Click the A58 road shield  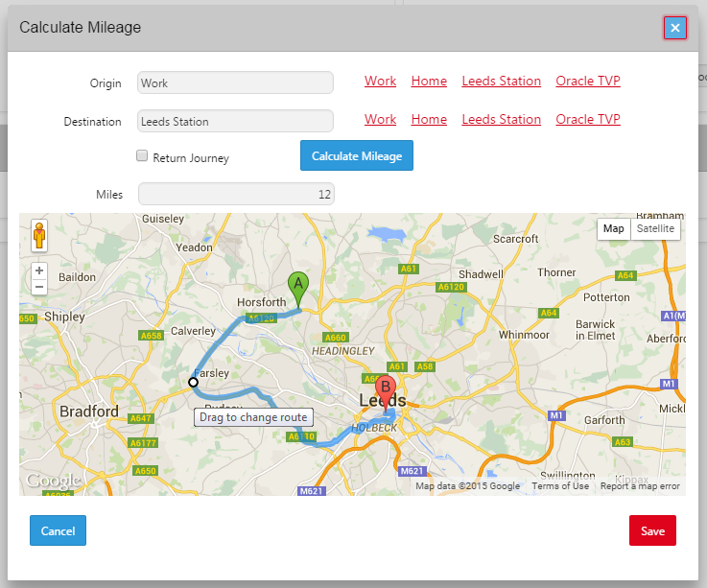(425, 366)
